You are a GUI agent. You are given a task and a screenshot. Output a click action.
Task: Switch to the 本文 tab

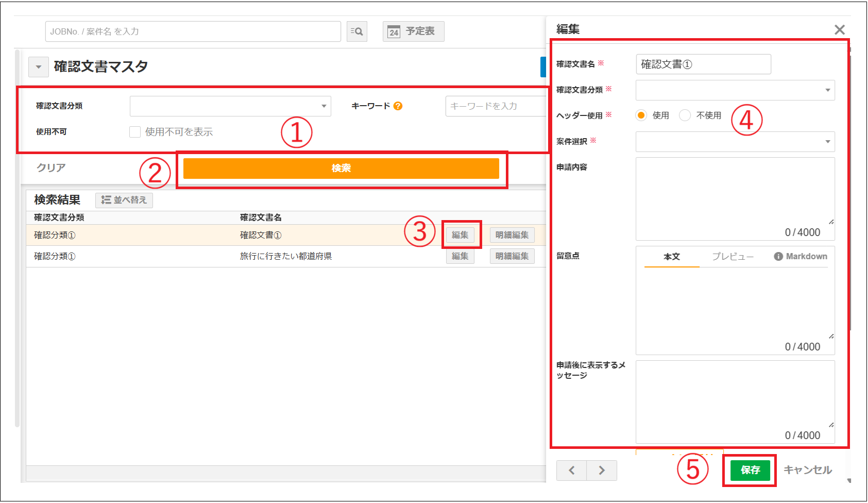[x=672, y=257]
